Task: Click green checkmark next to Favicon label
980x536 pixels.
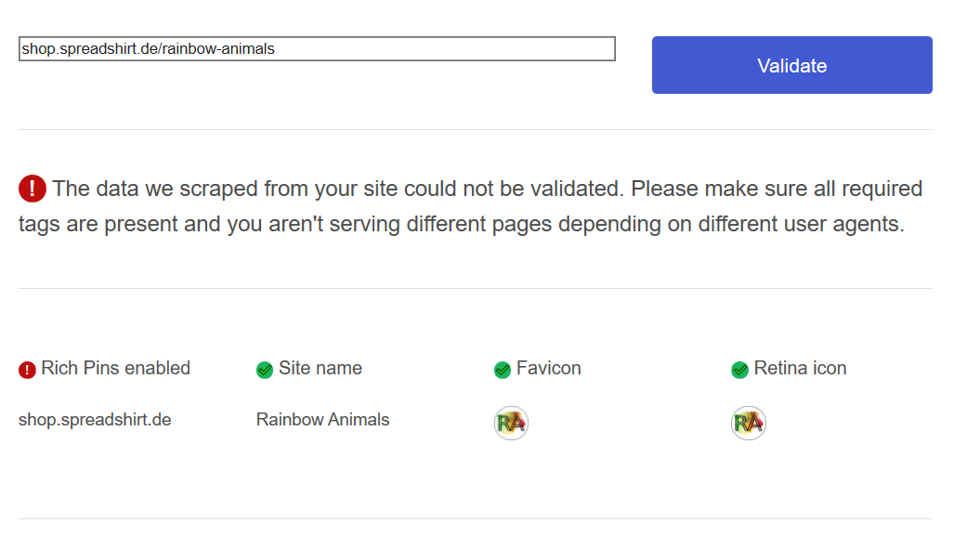Action: 503,370
